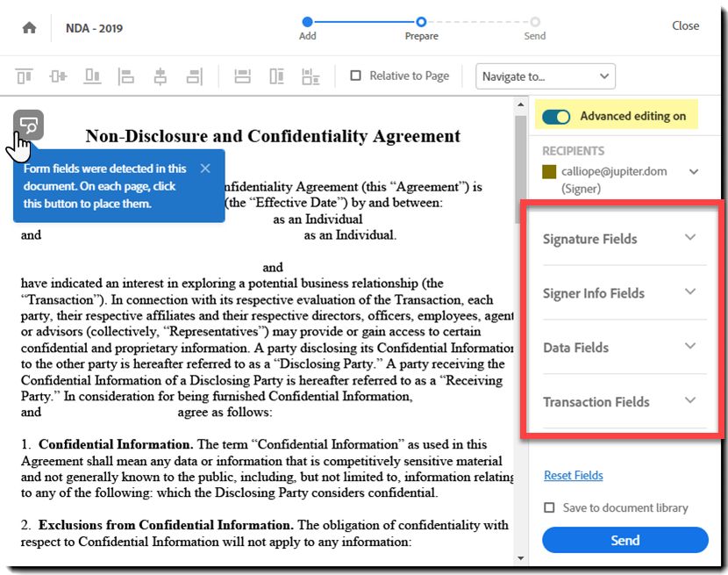
Task: Click the calliope recipient color swatch
Action: [x=549, y=171]
